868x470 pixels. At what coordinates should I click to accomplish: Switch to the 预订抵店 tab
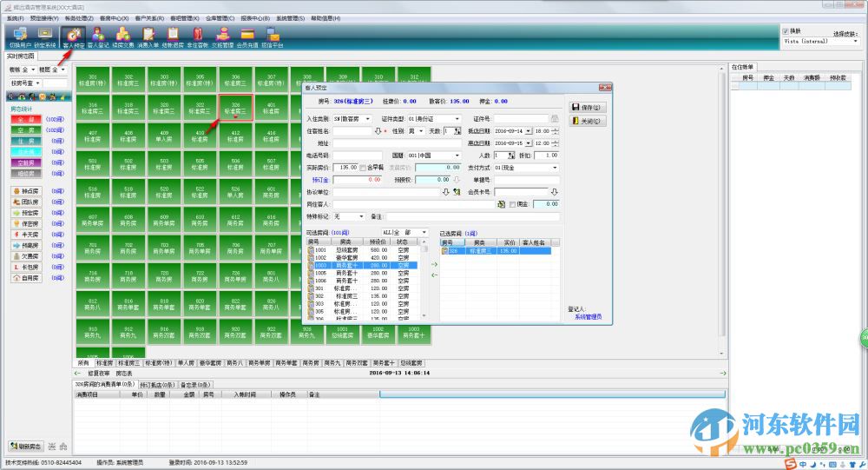[x=157, y=385]
